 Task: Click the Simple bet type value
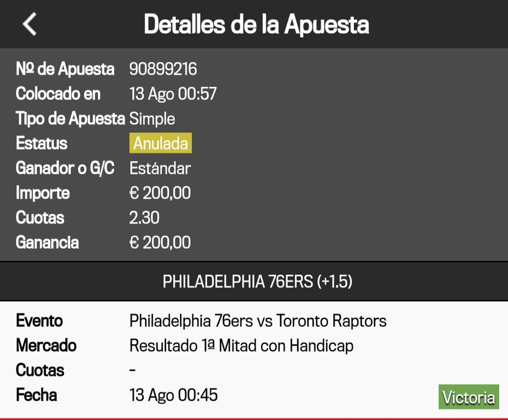(152, 118)
